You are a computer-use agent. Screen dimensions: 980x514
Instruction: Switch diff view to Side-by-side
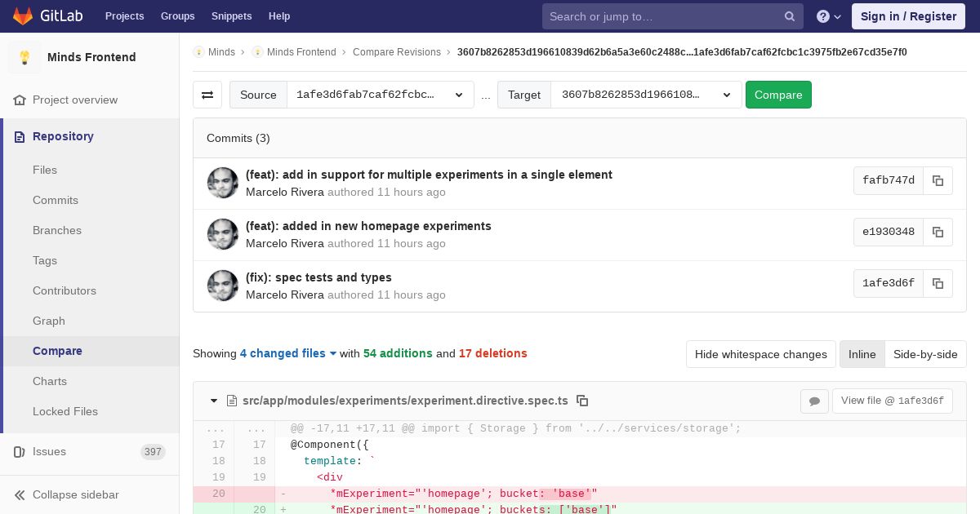924,354
